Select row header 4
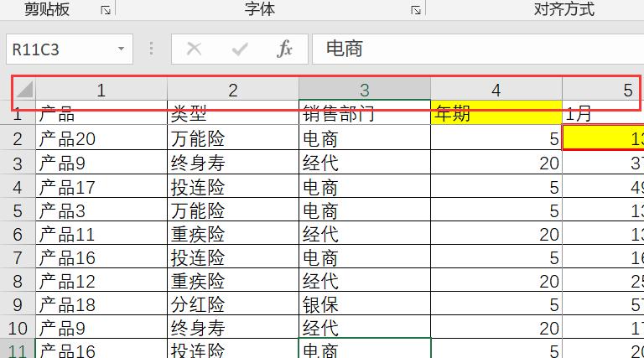644x358 pixels. click(x=18, y=187)
